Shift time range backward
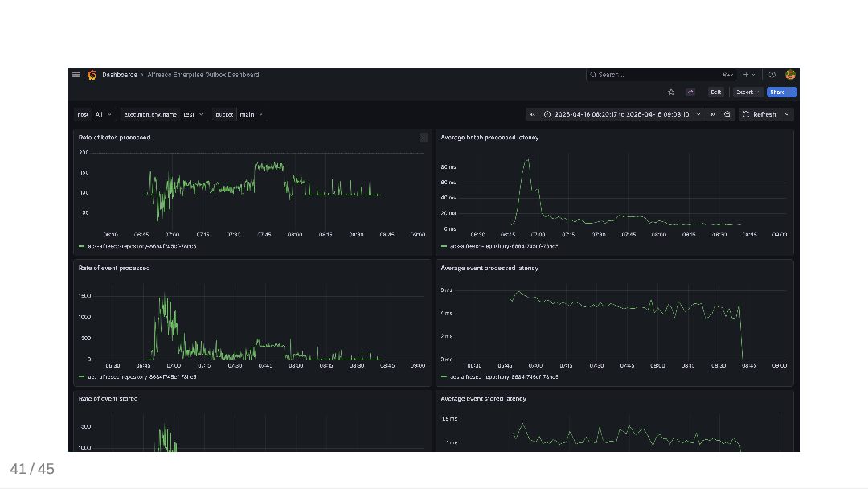 [x=533, y=114]
